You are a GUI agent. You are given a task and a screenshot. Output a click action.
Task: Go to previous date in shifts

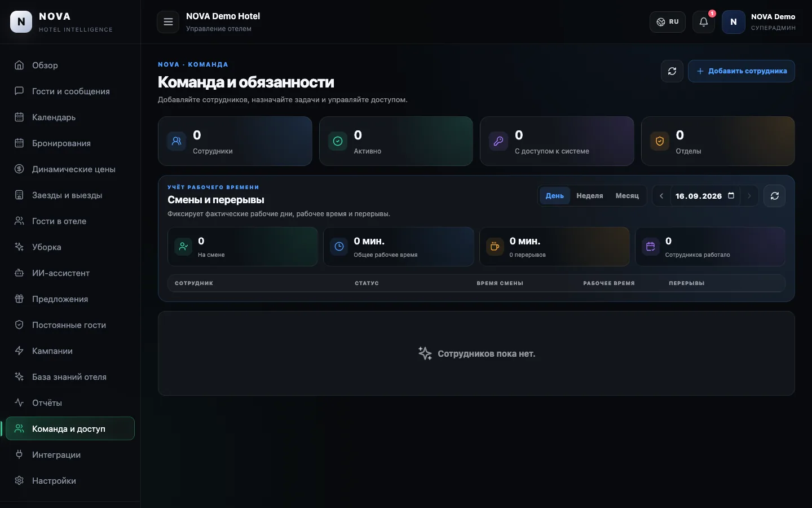click(x=661, y=196)
